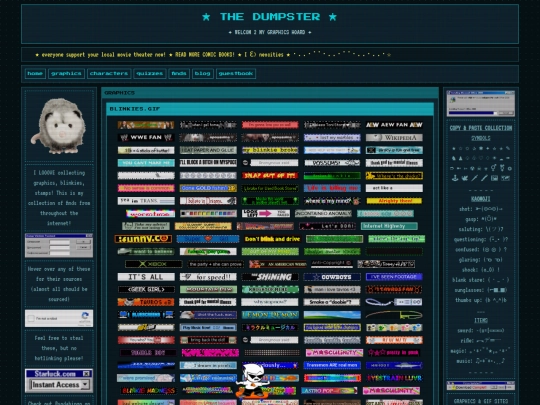Close the Starluck.com widget

pos(86,374)
